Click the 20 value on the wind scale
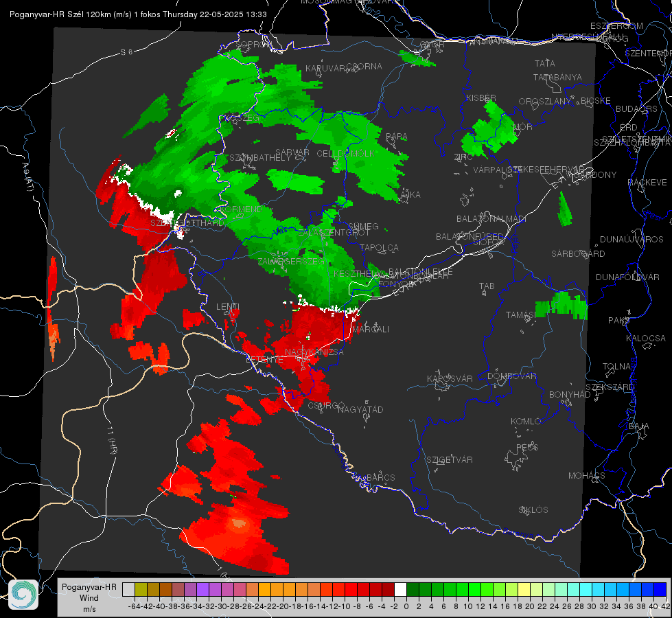The height and width of the screenshot is (618, 672). coord(530,606)
